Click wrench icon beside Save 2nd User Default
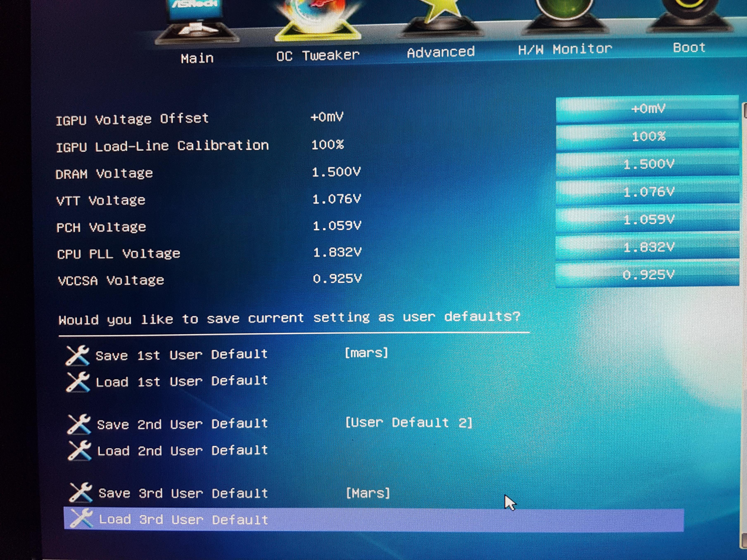The image size is (747, 560). point(79,424)
